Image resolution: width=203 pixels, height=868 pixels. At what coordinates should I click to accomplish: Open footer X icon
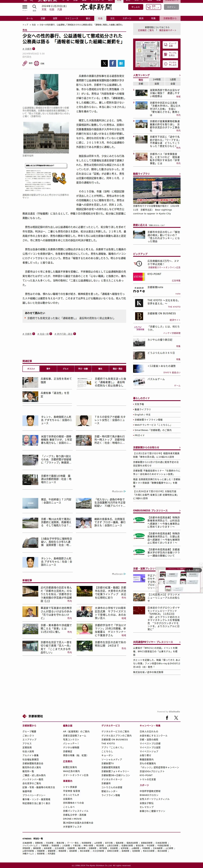point(176,718)
